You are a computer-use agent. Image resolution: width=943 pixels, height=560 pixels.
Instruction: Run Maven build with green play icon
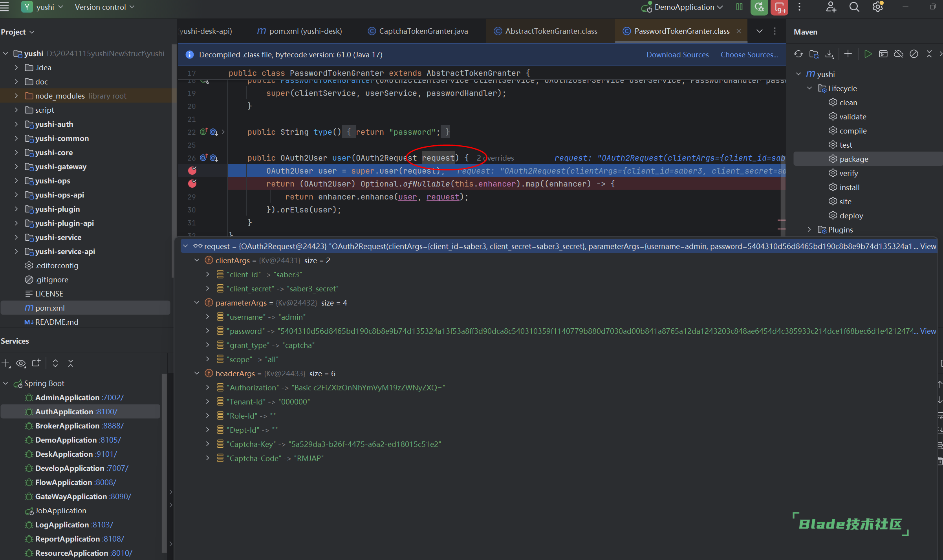pyautogui.click(x=868, y=54)
